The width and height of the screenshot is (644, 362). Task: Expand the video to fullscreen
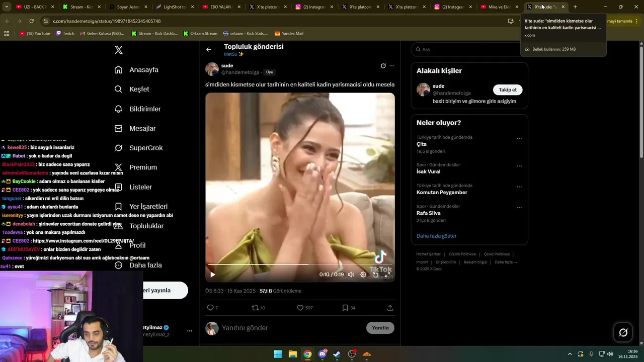[387, 275]
